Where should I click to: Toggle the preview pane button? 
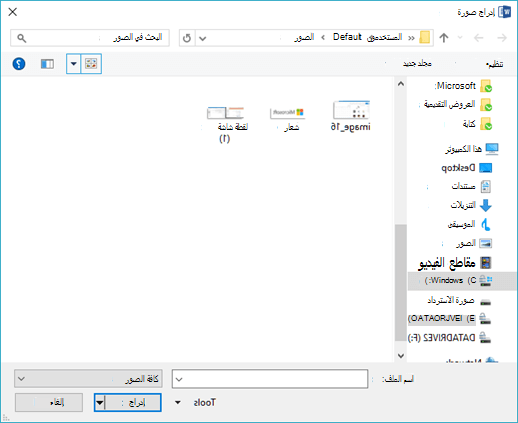point(47,64)
